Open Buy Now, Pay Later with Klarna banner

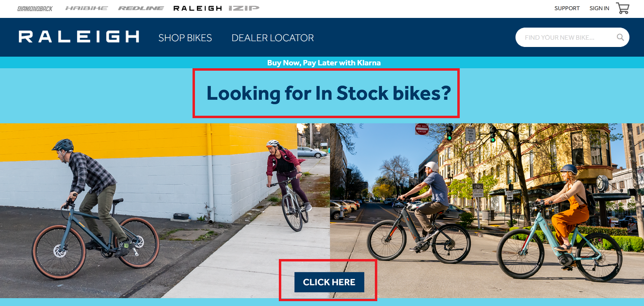324,63
